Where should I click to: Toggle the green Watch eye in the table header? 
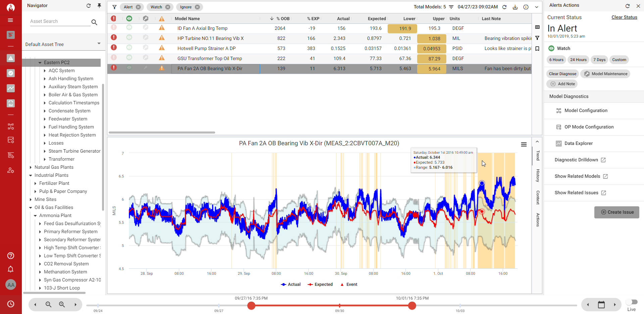[129, 18]
